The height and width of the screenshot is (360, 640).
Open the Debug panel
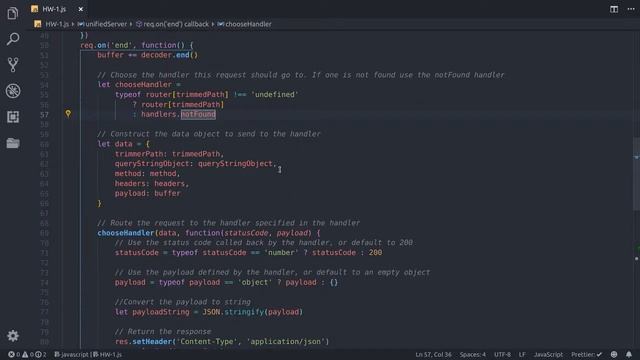coord(13,91)
